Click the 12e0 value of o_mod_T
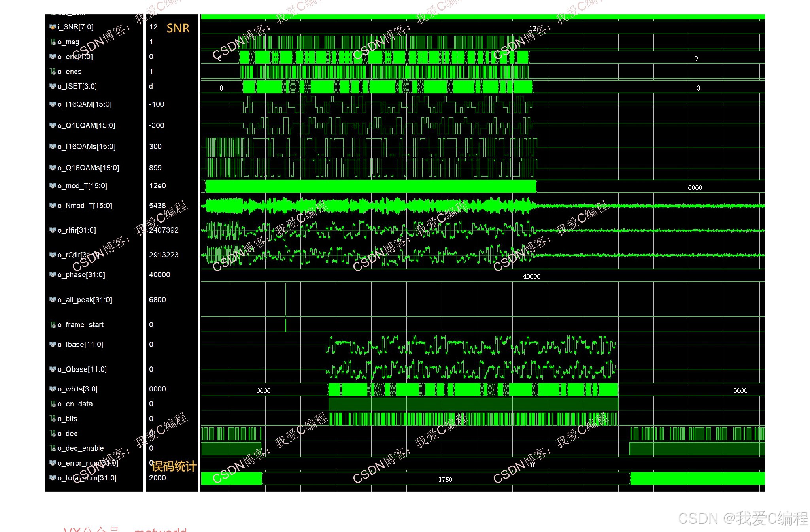This screenshot has width=810, height=532. click(157, 186)
